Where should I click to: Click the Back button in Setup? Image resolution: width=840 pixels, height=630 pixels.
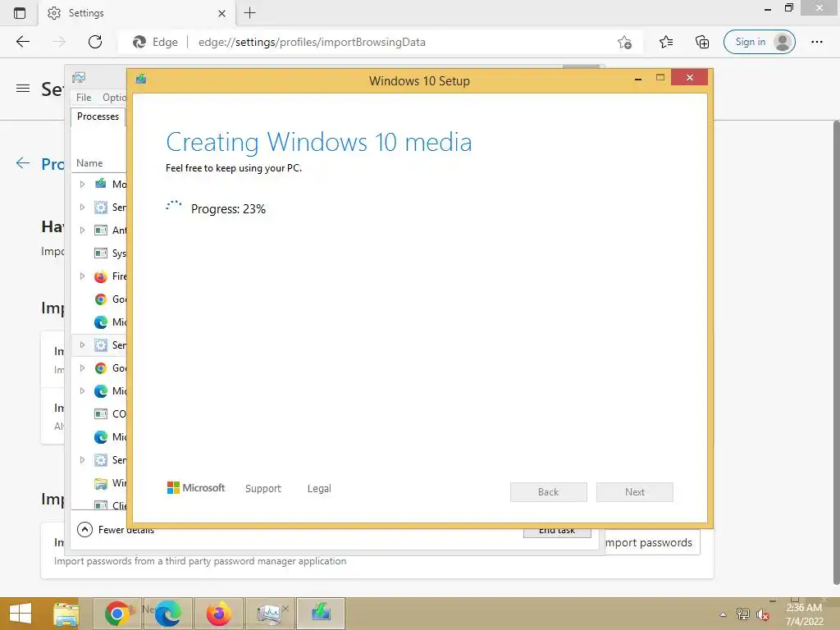tap(549, 492)
